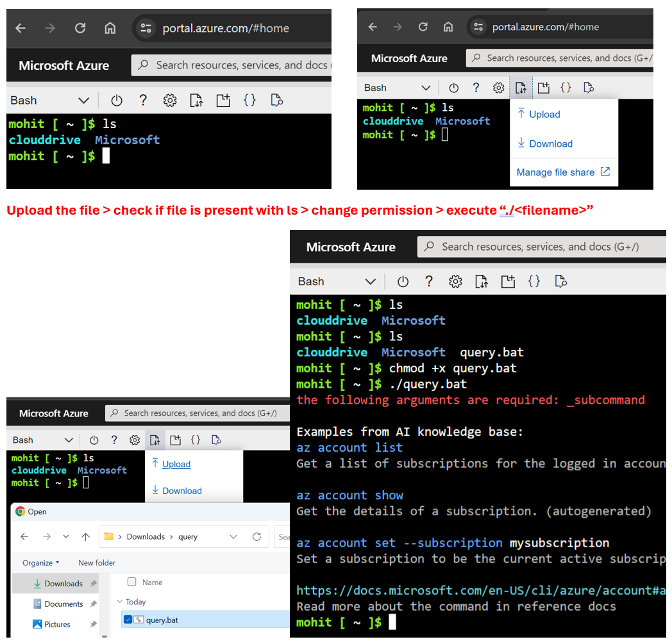Screen dimensions: 672x644
Task: Click Pictures in Open dialog sidebar
Action: click(57, 624)
